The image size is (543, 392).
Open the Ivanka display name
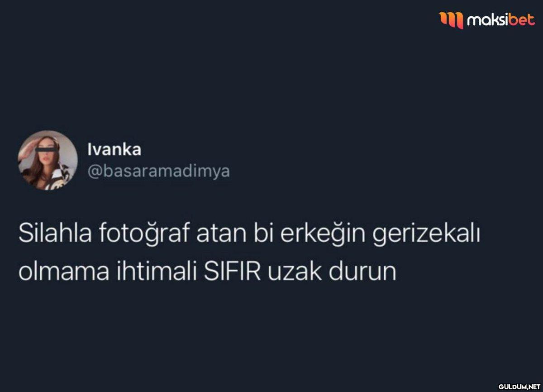tap(114, 150)
